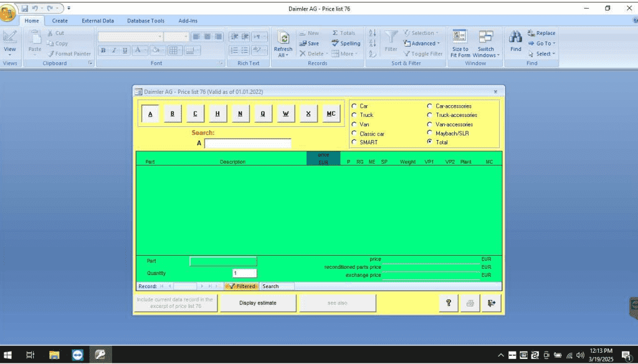The width and height of the screenshot is (638, 364).
Task: Click the record navigator Search box
Action: pyautogui.click(x=277, y=286)
